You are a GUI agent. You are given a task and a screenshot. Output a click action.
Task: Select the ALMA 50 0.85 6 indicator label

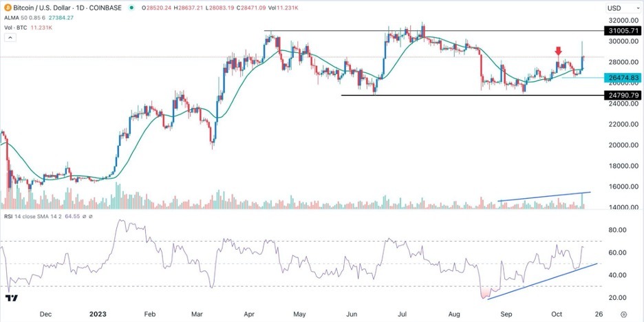point(26,18)
